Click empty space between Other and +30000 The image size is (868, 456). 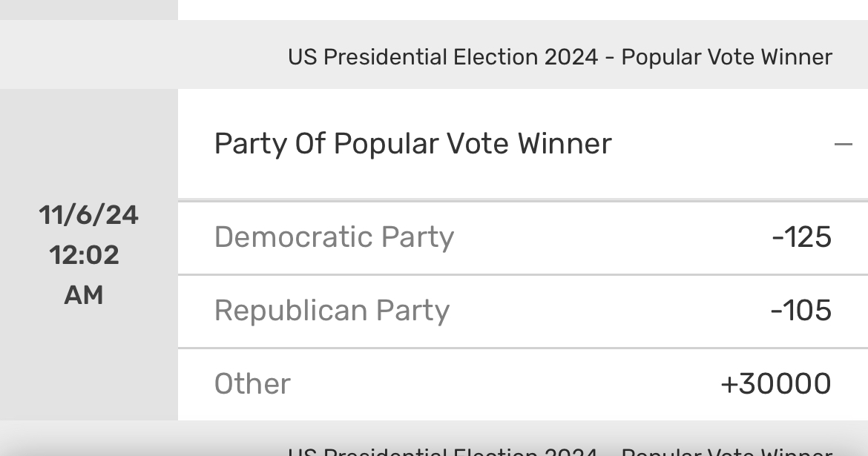[x=505, y=384]
